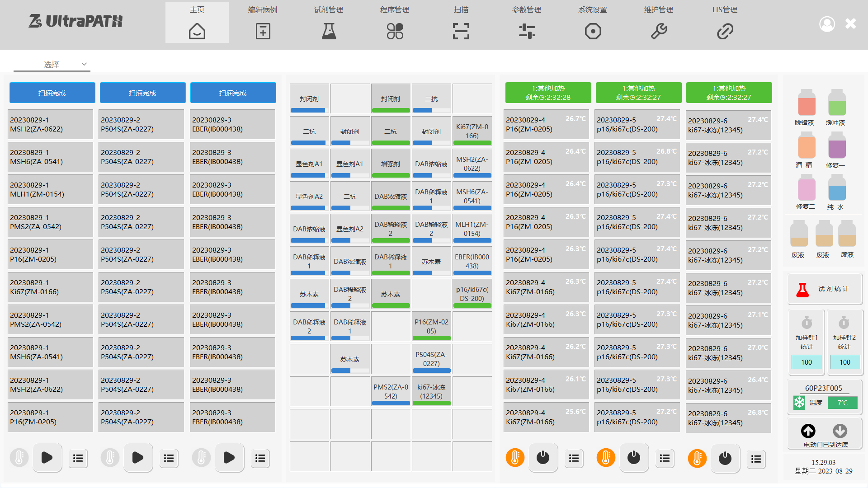Click the play button under 20230829-2 column
868x488 pixels.
(138, 458)
